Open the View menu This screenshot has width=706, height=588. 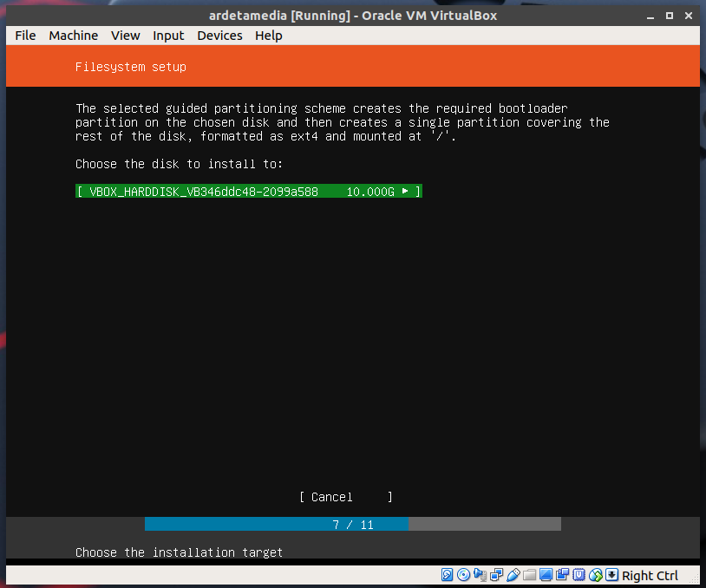(126, 36)
